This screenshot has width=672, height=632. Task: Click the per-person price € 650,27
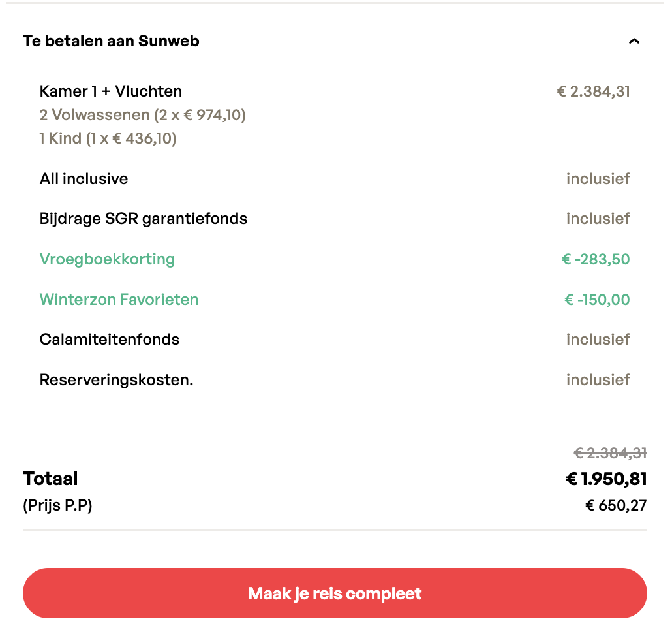pos(616,505)
